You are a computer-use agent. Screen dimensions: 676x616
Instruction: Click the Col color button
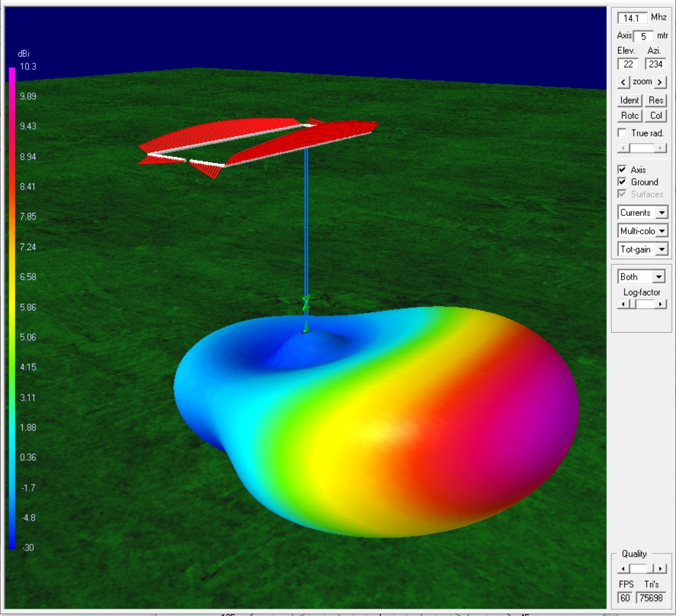(656, 116)
